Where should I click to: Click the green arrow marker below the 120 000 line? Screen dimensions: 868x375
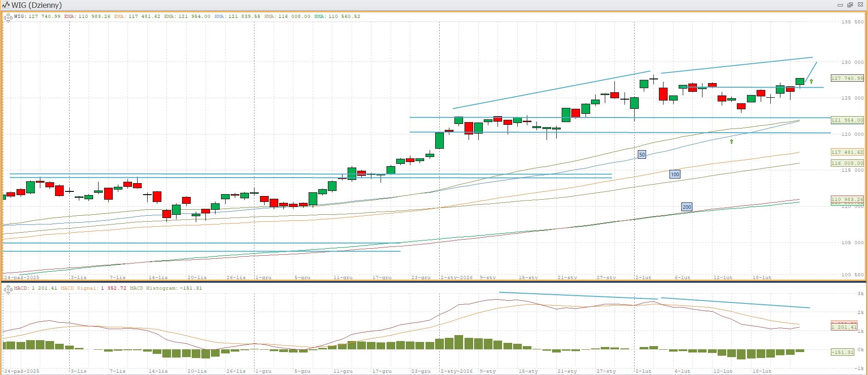(731, 141)
